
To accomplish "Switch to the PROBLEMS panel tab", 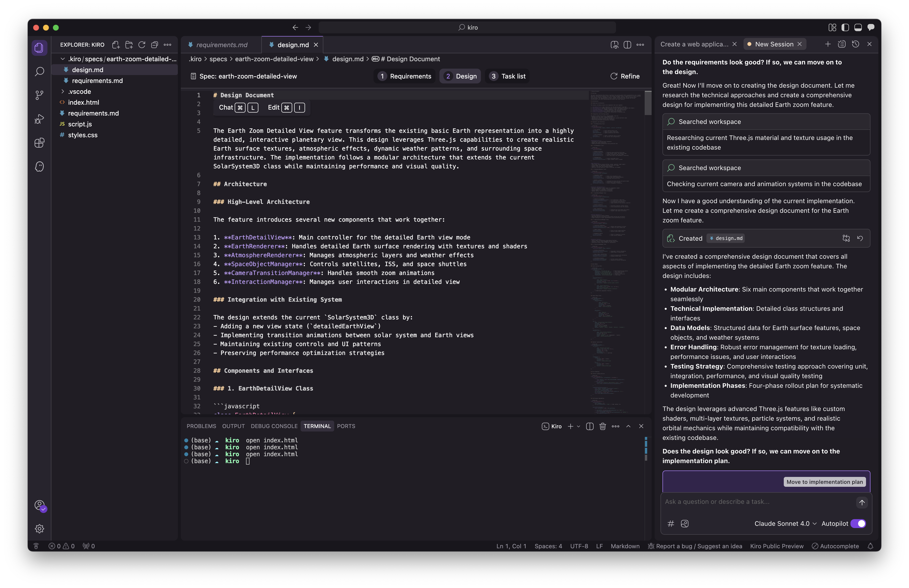I will 201,426.
